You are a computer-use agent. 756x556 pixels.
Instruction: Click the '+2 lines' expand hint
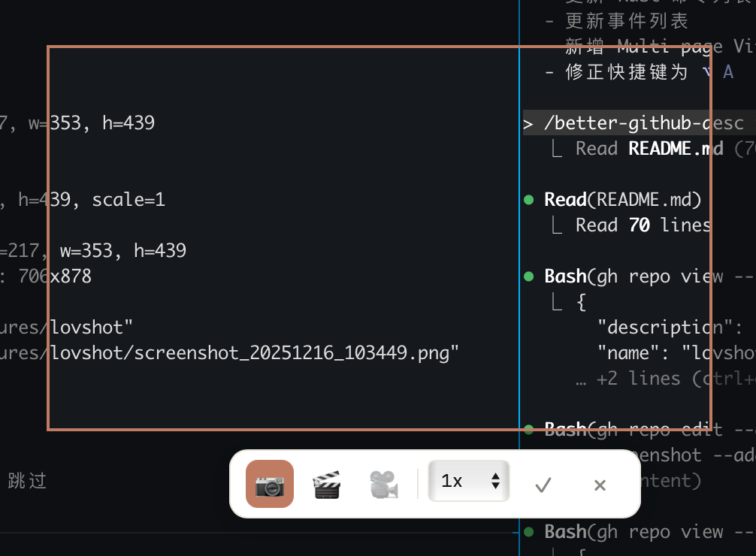(x=665, y=379)
